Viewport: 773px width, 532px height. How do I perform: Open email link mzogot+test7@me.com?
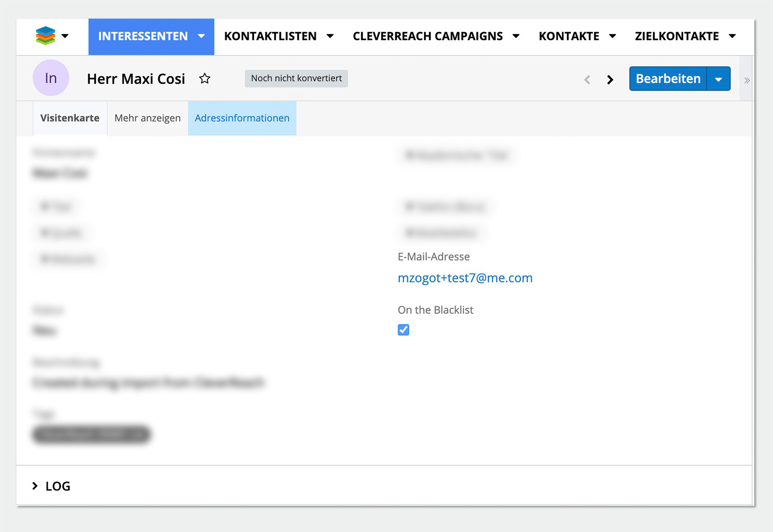(465, 278)
